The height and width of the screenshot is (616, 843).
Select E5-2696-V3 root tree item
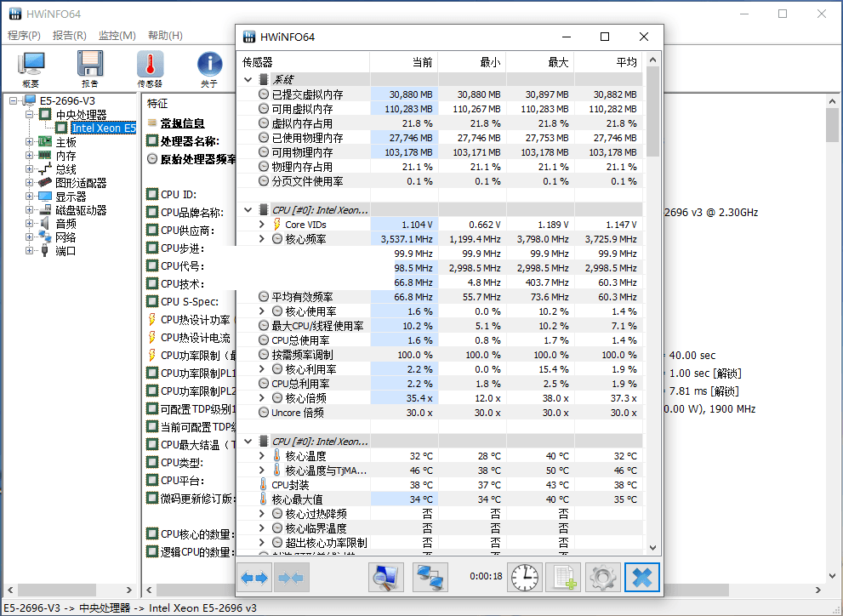tap(67, 100)
